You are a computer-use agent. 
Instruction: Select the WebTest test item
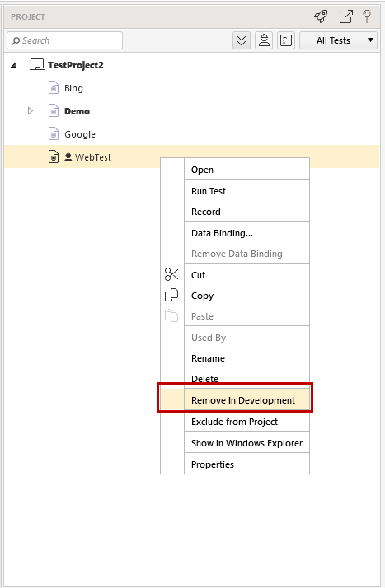coord(93,157)
